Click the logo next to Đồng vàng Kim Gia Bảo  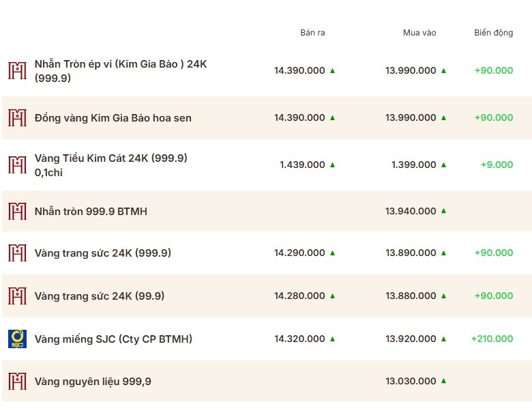[x=17, y=117]
